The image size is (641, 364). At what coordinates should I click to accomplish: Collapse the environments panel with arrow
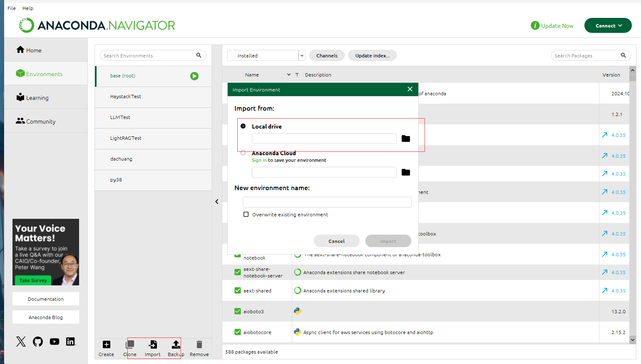coord(217,202)
